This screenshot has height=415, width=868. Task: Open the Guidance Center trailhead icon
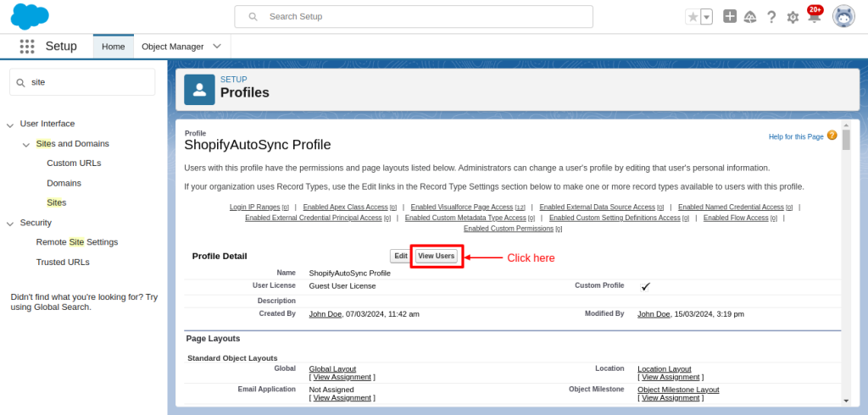[750, 17]
